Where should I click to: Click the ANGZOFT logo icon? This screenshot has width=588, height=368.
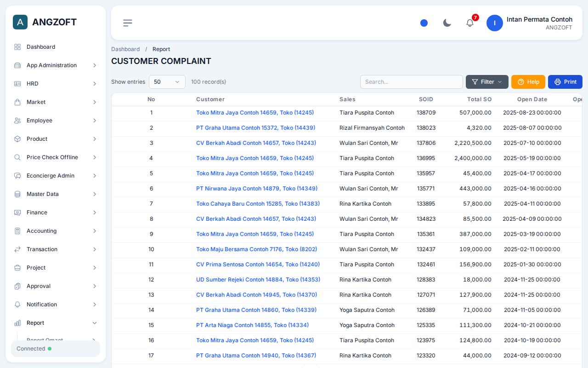(x=20, y=22)
